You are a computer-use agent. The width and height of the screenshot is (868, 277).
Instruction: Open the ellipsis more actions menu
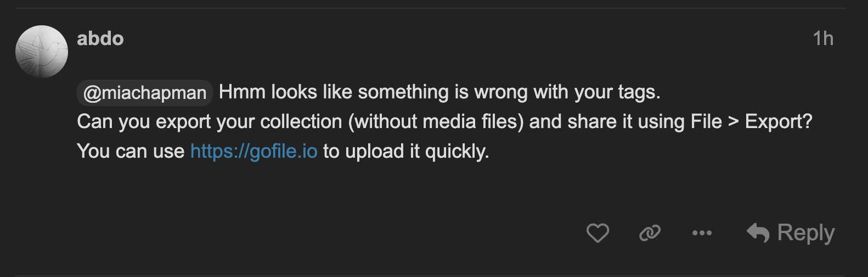(x=702, y=233)
